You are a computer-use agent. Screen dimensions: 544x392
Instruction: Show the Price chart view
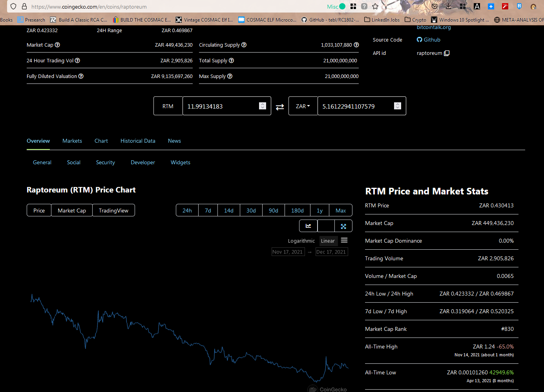[39, 211]
